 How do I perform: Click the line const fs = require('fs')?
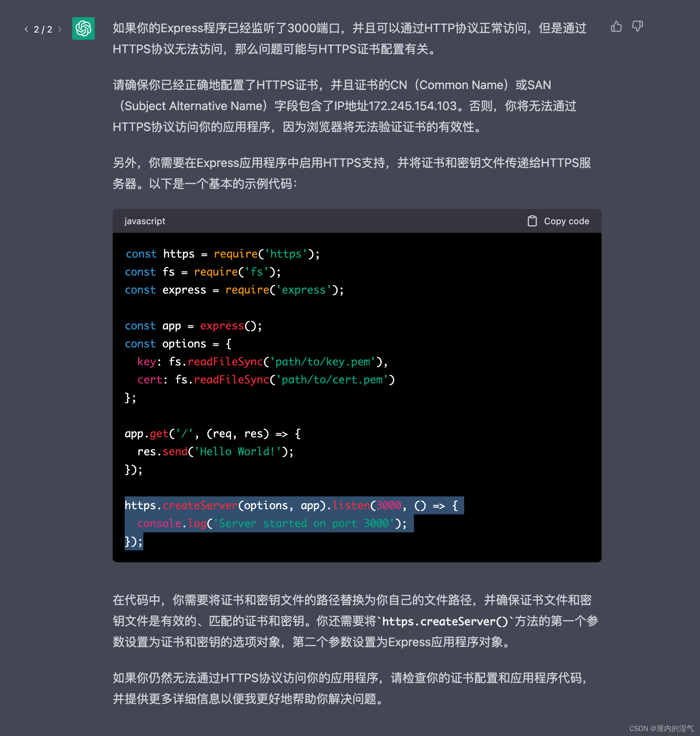coord(203,272)
